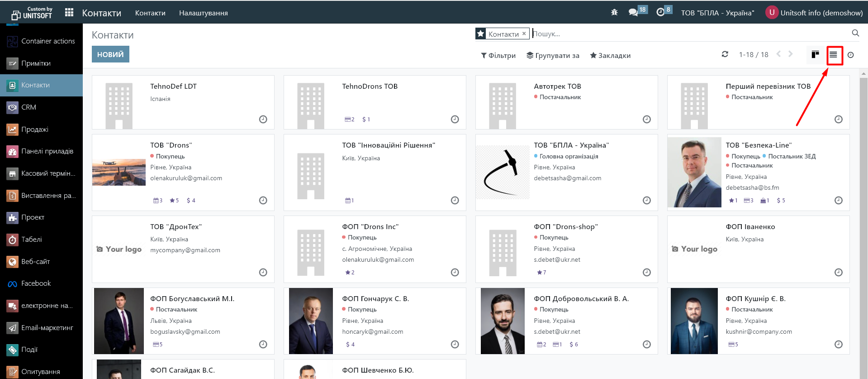Open the chat messages icon
Viewport: 868px width, 379px height.
633,13
